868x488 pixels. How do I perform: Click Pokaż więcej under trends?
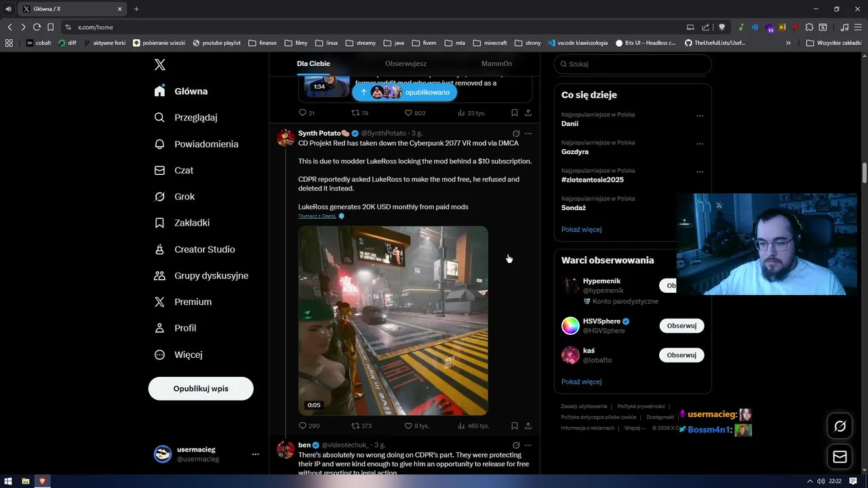tap(581, 229)
